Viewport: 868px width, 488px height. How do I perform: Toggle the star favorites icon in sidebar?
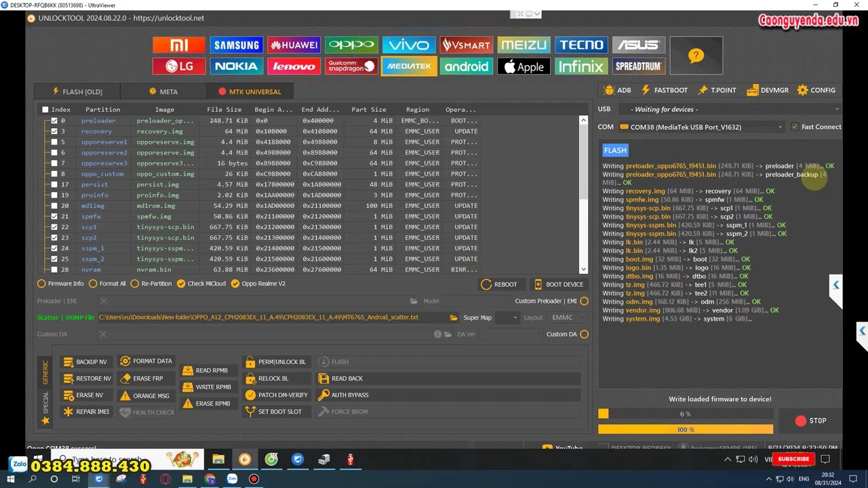click(x=45, y=421)
